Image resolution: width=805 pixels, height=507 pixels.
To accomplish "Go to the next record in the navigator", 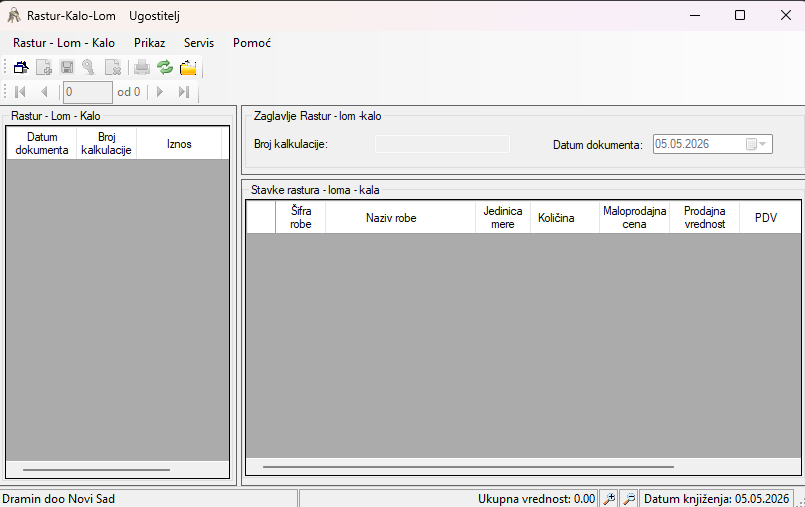I will [160, 92].
